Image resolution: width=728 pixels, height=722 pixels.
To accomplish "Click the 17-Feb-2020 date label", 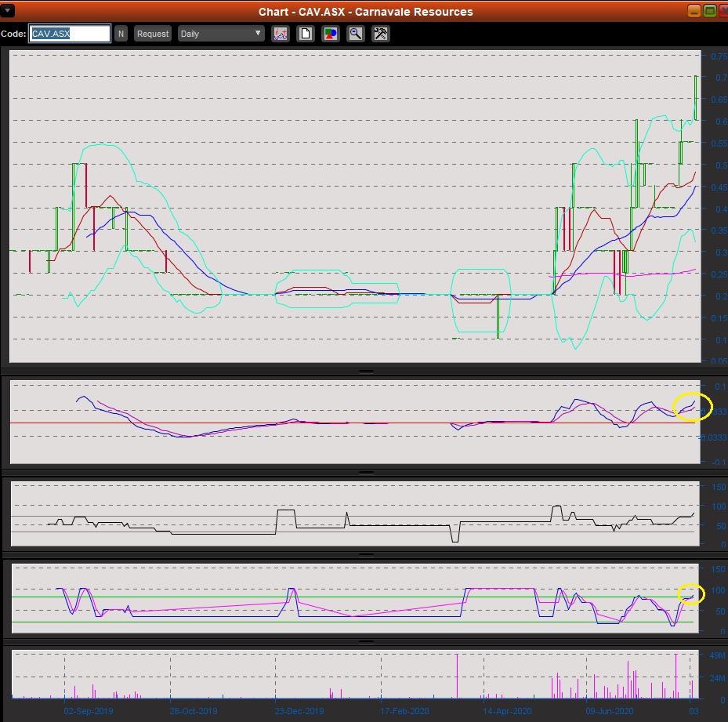I will pyautogui.click(x=404, y=711).
